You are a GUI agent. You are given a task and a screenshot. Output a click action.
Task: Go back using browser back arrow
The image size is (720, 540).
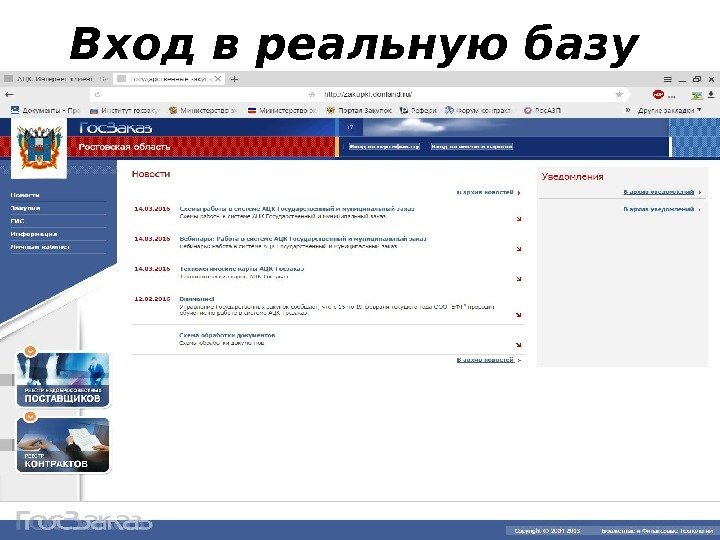[x=9, y=95]
